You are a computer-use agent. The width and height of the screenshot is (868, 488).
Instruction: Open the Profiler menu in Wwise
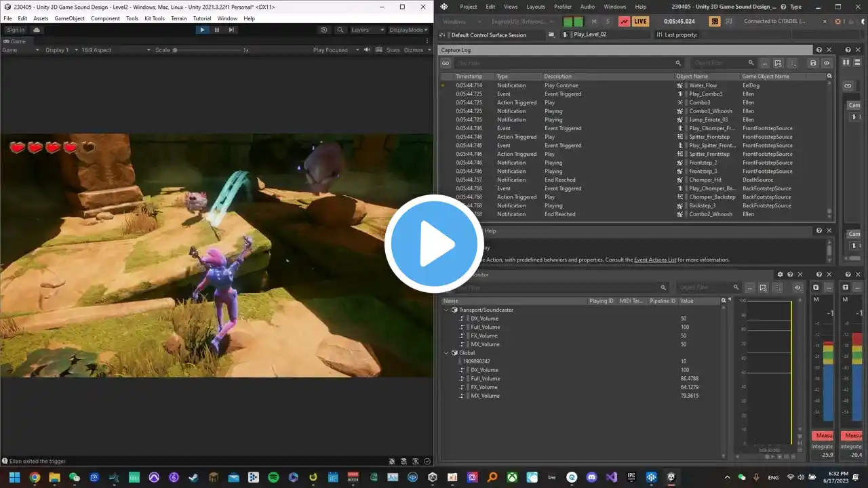pos(563,7)
